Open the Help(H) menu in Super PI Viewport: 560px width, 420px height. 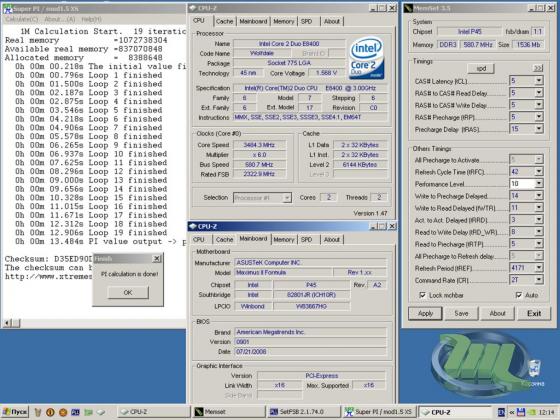point(91,19)
